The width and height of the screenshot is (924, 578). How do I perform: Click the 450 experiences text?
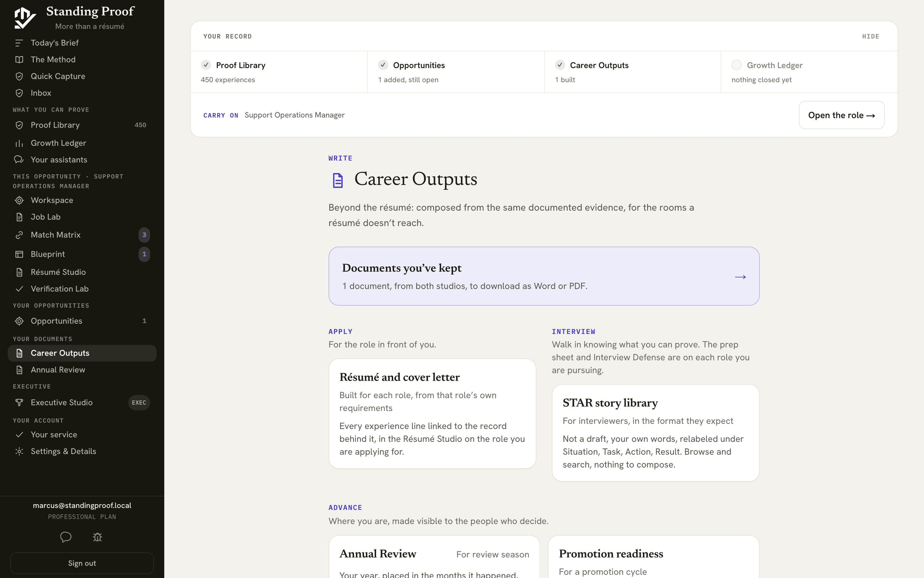click(228, 80)
